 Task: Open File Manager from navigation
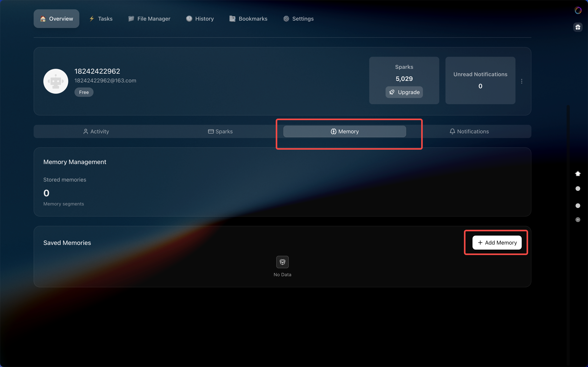point(149,19)
